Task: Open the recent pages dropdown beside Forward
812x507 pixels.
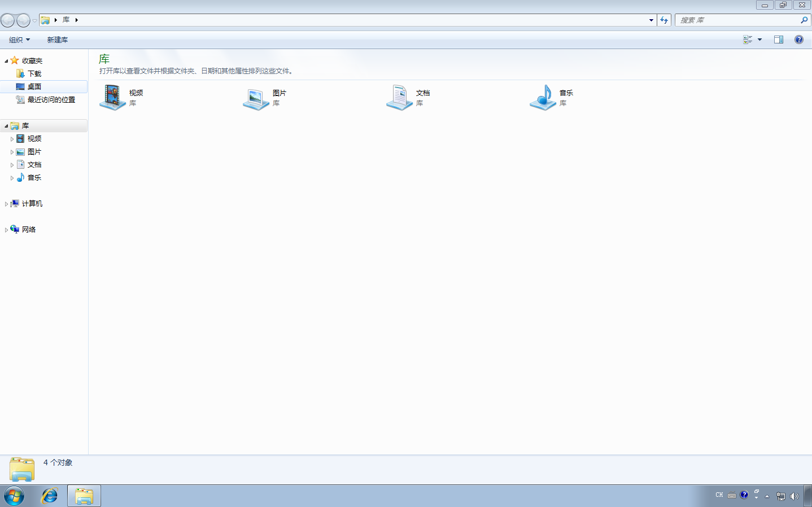Action: [34, 21]
